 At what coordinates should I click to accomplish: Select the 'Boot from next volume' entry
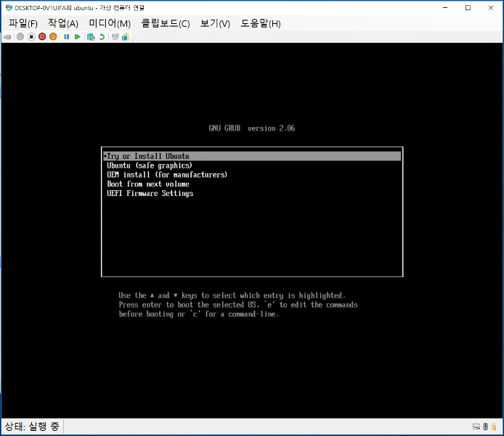pyautogui.click(x=148, y=184)
